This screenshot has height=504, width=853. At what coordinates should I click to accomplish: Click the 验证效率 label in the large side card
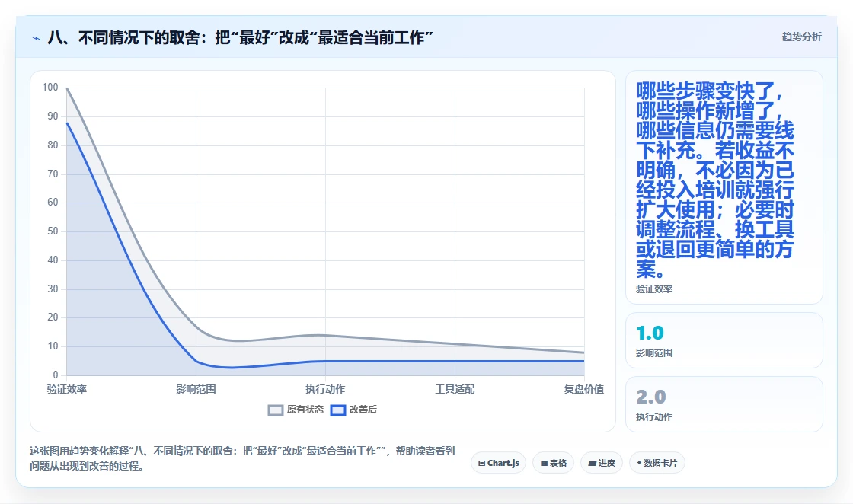tap(654, 289)
